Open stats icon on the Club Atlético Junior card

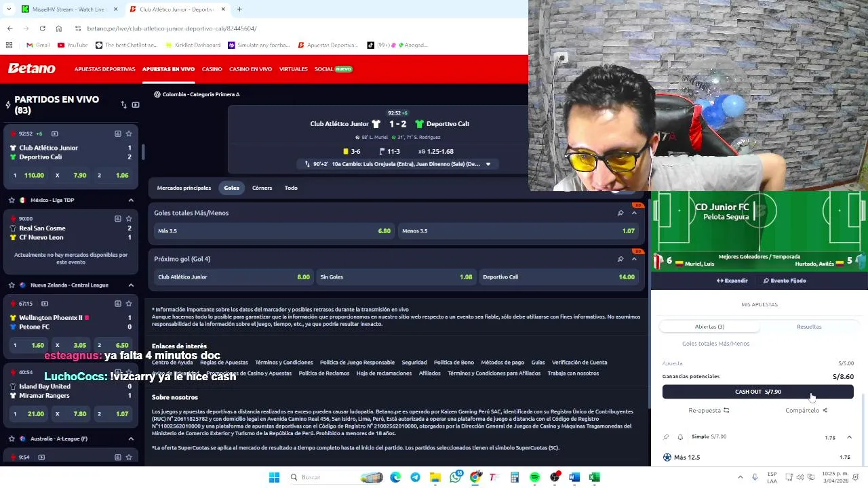(118, 134)
